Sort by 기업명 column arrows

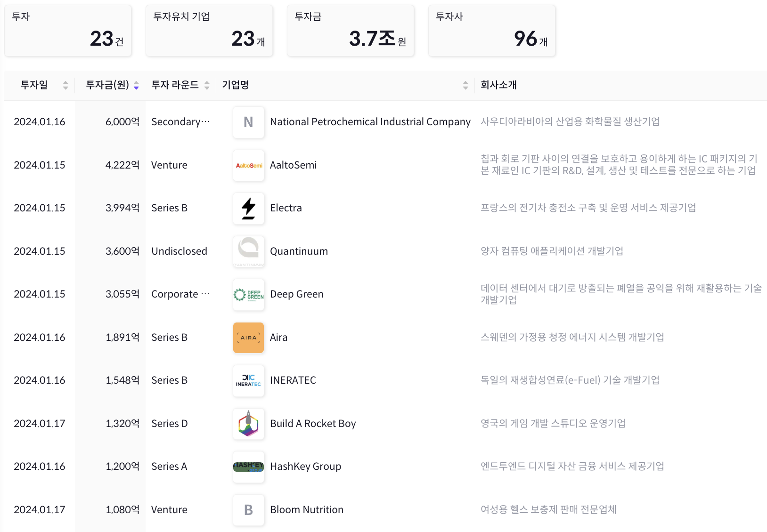tap(465, 85)
